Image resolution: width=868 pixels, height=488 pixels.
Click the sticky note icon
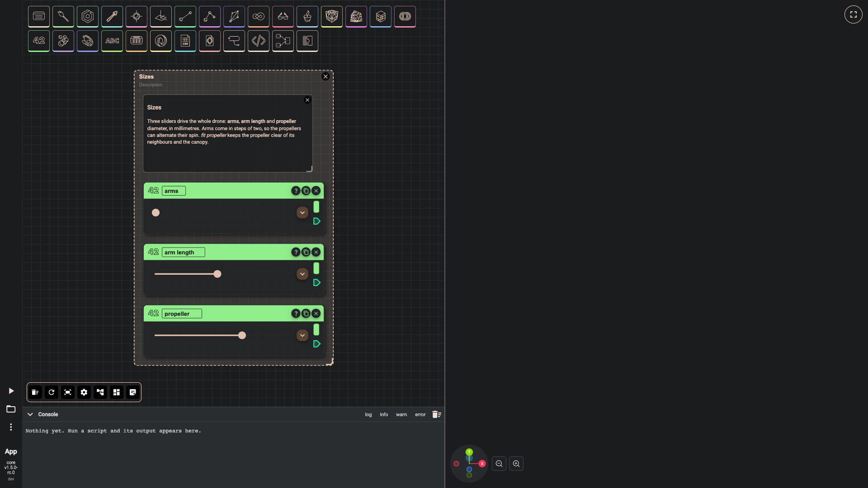coord(133,392)
